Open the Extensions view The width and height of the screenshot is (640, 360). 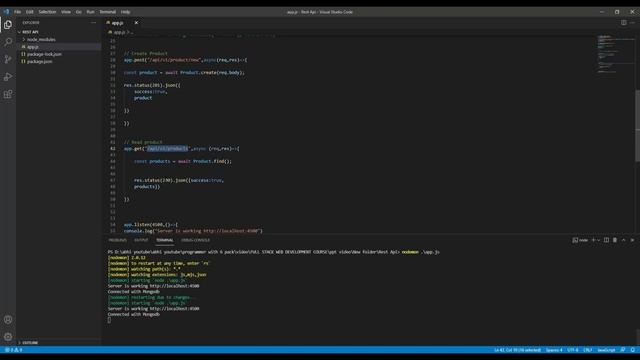coord(8,94)
